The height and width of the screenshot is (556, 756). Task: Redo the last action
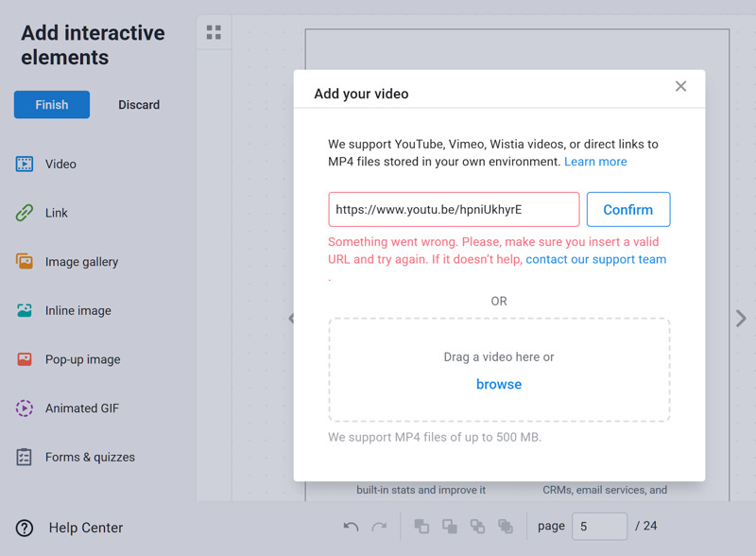[380, 527]
